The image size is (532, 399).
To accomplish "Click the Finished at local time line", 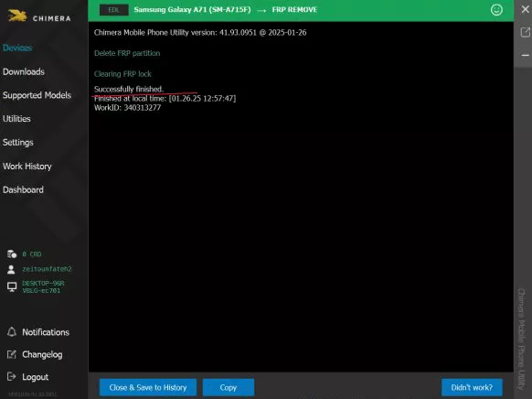I will coord(165,99).
